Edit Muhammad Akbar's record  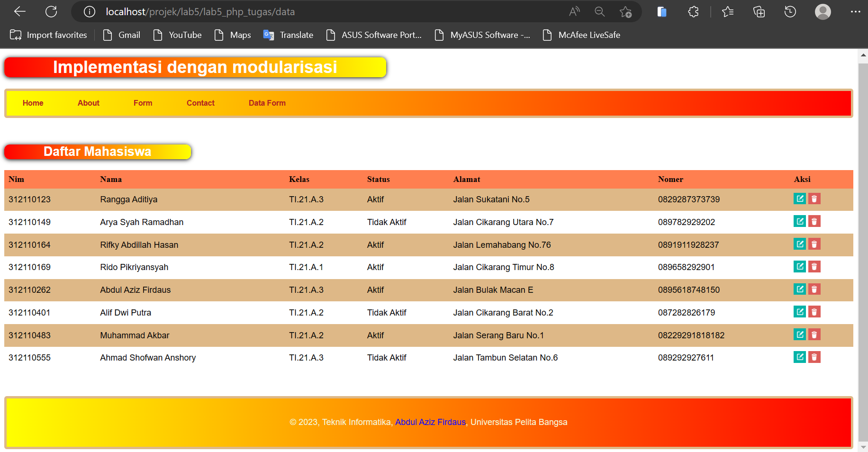(799, 334)
